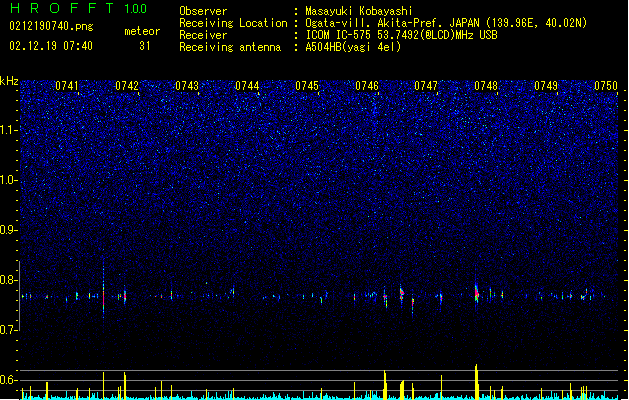Click the 1.1 kHz frequency label

pos(9,130)
